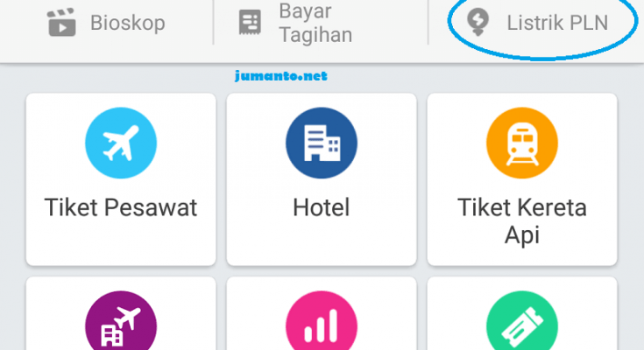
Task: Choose the Listrik PLN text label
Action: pyautogui.click(x=557, y=23)
